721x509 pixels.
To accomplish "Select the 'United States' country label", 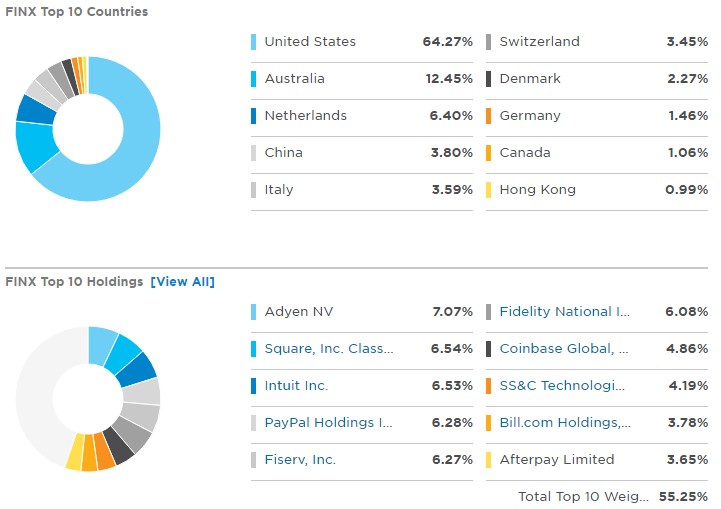I will pos(310,41).
